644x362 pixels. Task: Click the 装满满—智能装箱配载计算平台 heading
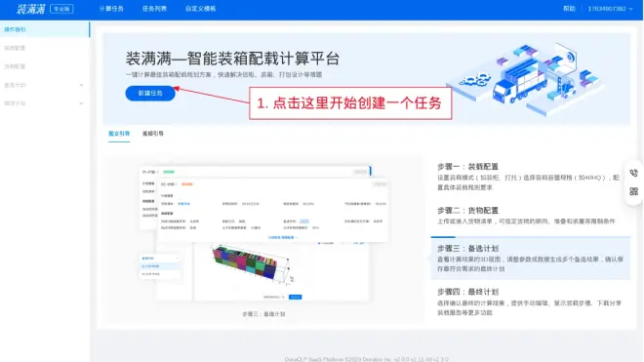(x=232, y=59)
